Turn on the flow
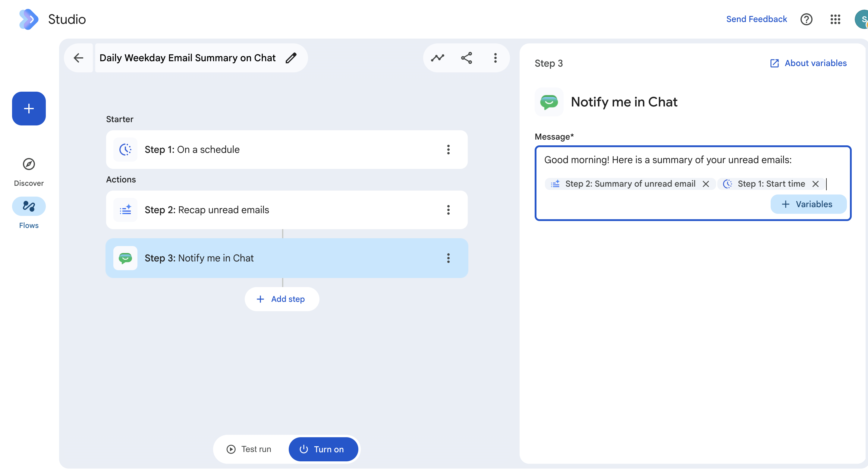Screen dimensions: 868x471 click(x=323, y=449)
